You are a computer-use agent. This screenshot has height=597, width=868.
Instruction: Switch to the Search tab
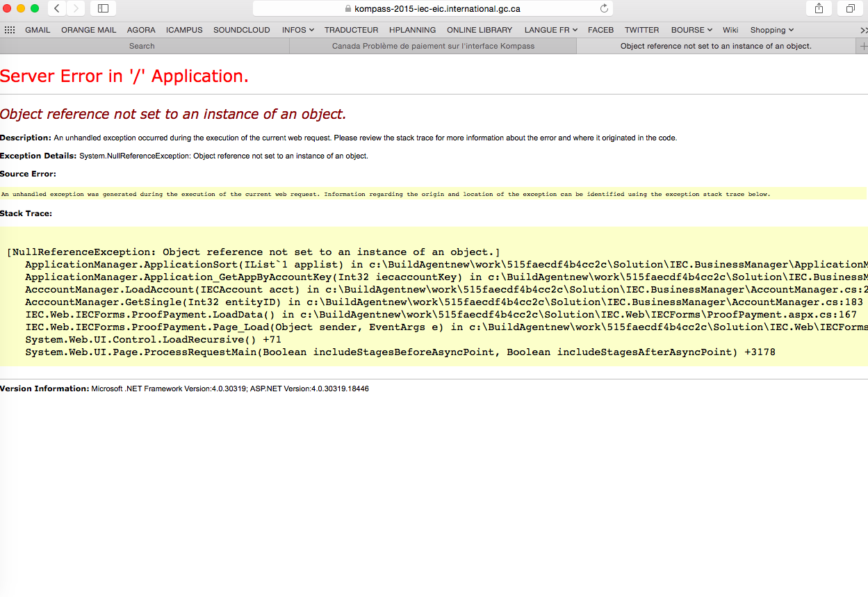[x=142, y=46]
